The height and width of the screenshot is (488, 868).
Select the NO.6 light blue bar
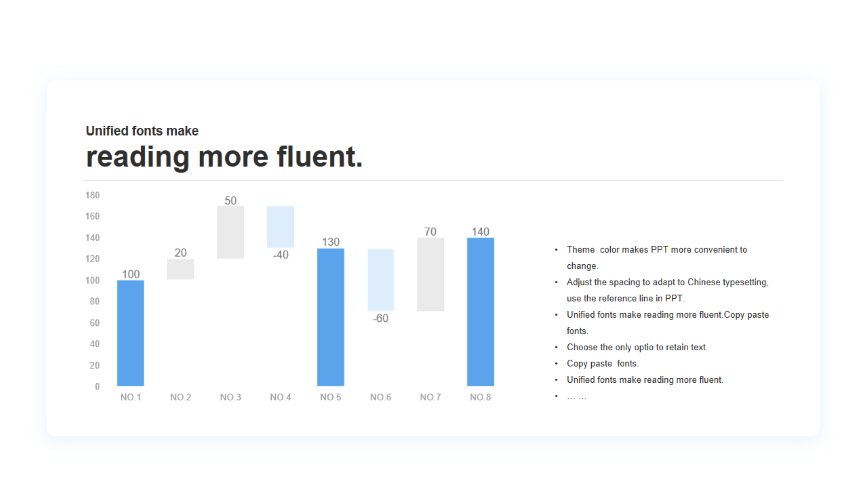[x=381, y=280]
